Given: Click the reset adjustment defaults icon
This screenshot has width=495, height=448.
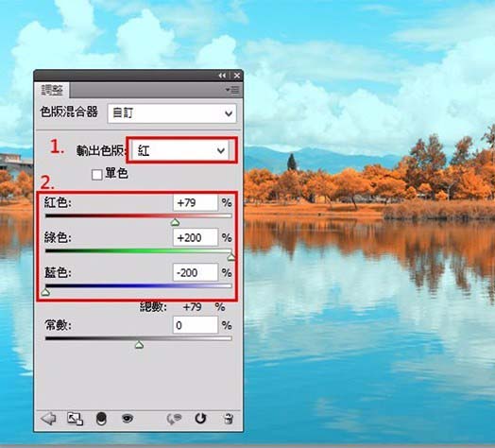Looking at the screenshot, I should (x=200, y=419).
